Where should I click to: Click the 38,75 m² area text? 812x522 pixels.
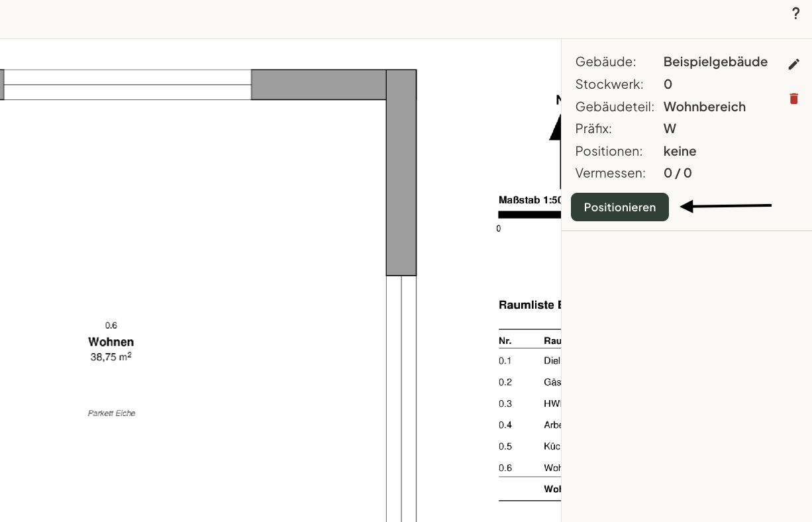(111, 357)
